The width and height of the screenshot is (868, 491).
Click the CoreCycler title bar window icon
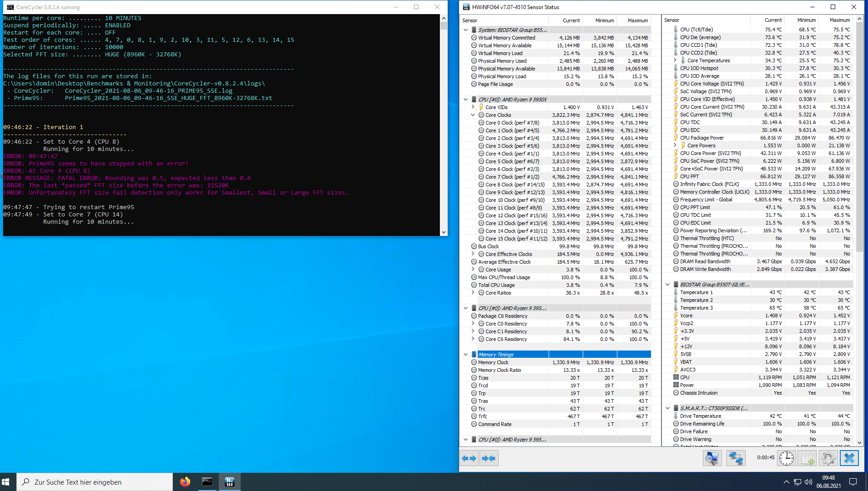click(x=10, y=7)
